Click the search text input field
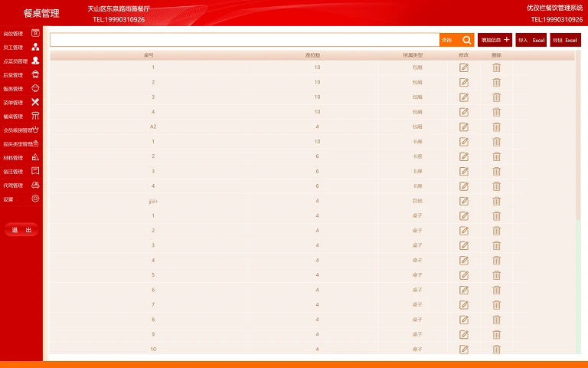This screenshot has width=588, height=368. pyautogui.click(x=245, y=40)
